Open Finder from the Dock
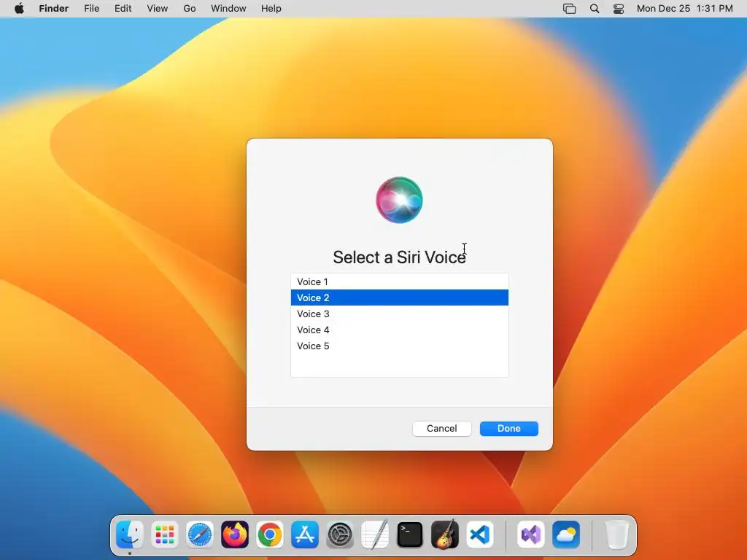Screen dimensions: 747x560 pos(130,534)
